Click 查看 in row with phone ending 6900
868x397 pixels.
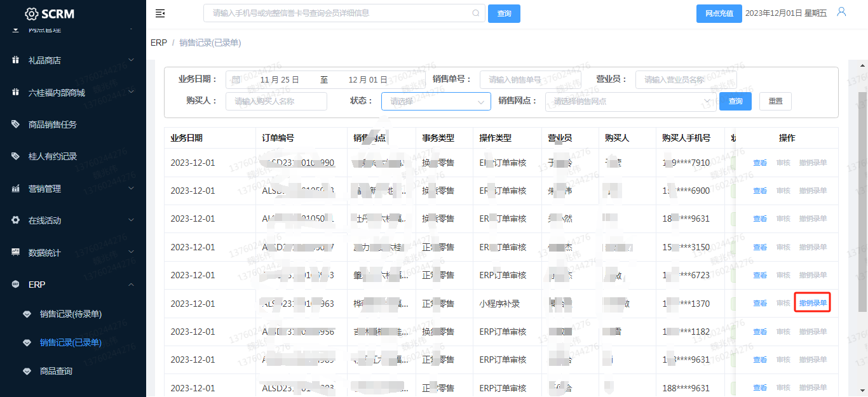tap(760, 191)
